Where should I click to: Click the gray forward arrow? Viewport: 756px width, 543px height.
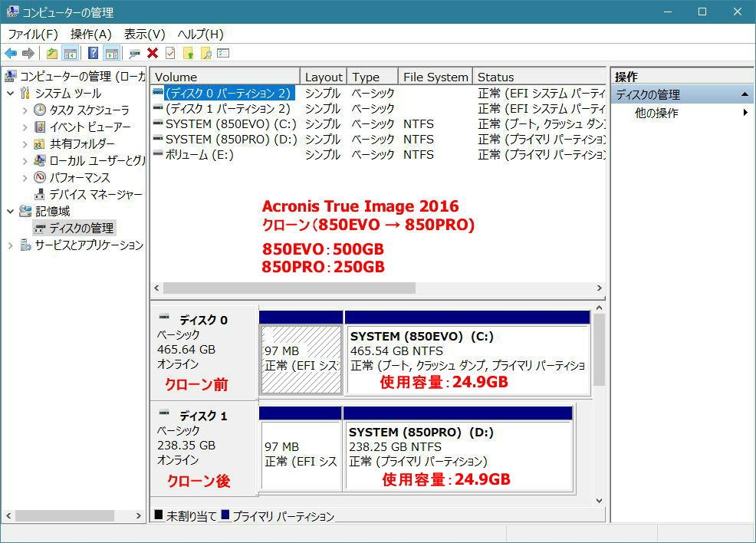coord(28,53)
